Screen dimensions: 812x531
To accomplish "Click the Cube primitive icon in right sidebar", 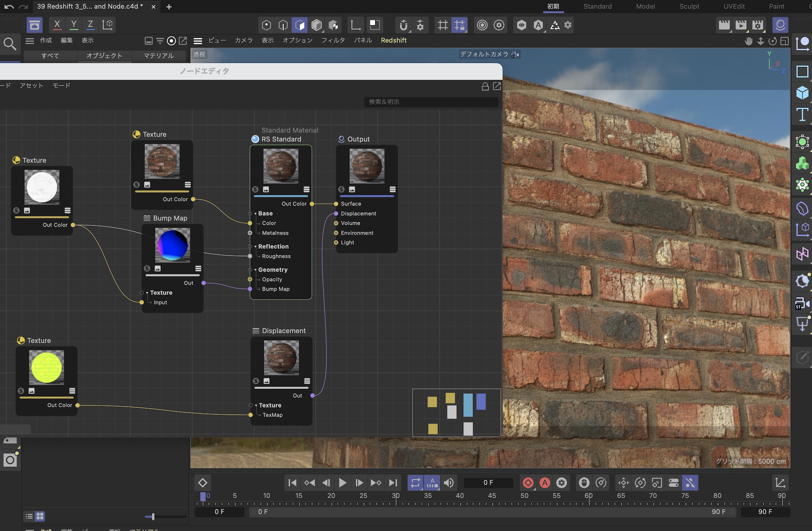I will [802, 93].
